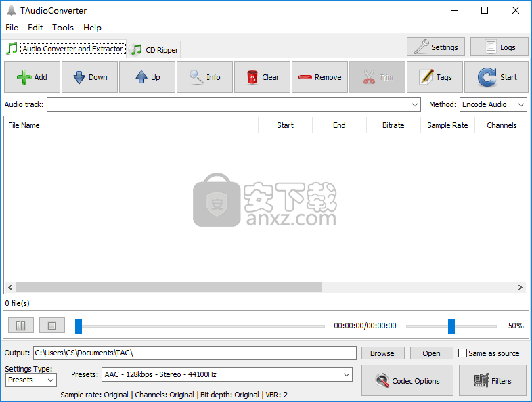Open Codec Options
The width and height of the screenshot is (532, 402).
tap(407, 381)
